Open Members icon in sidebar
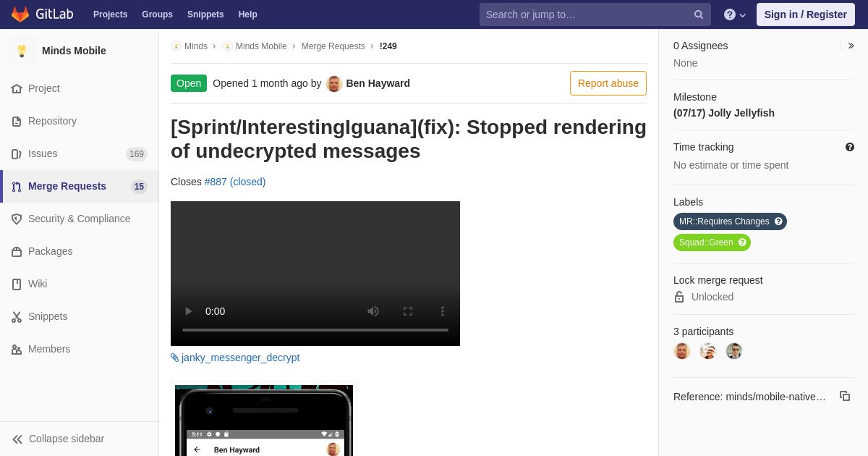The image size is (868, 456). (17, 350)
